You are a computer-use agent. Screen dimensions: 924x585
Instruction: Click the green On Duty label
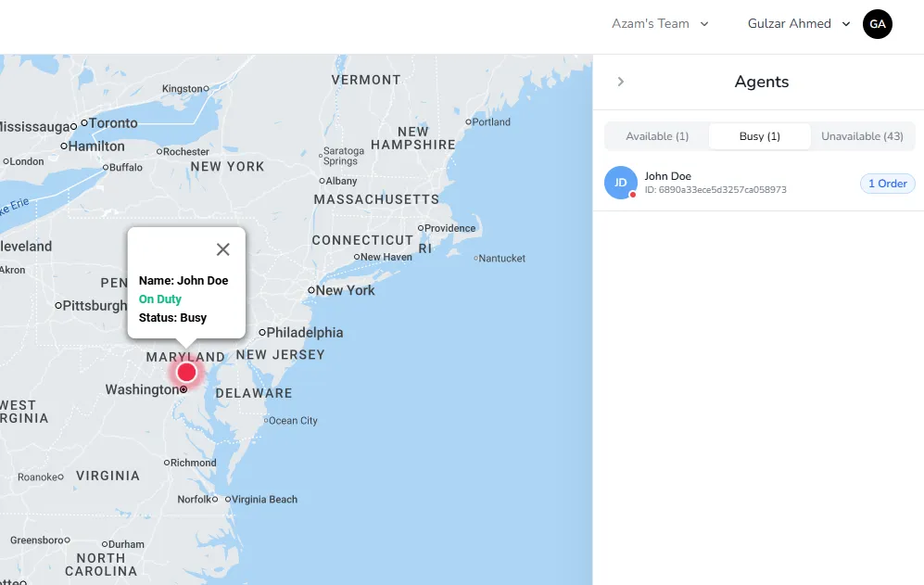159,299
